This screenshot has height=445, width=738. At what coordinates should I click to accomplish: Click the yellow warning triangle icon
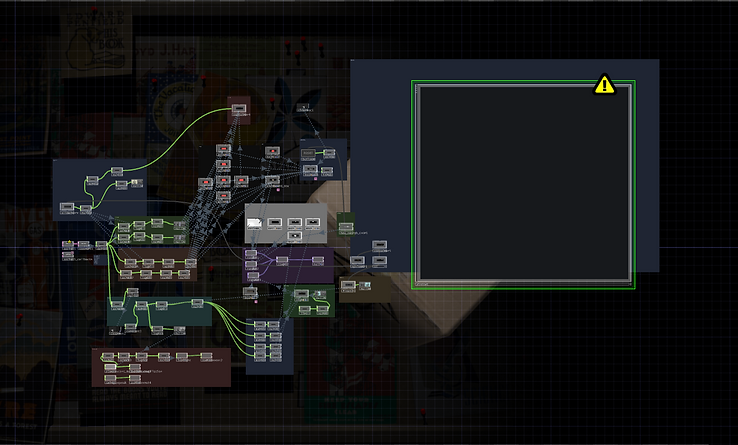point(604,85)
